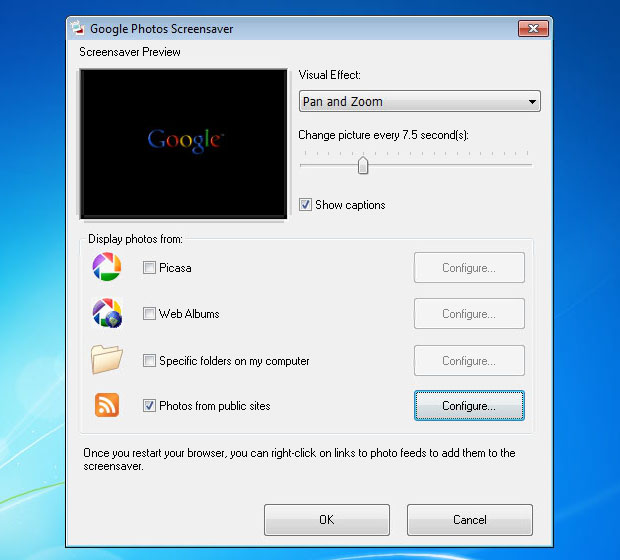
Task: Click the 'Visual Effect:' label
Action: (329, 75)
